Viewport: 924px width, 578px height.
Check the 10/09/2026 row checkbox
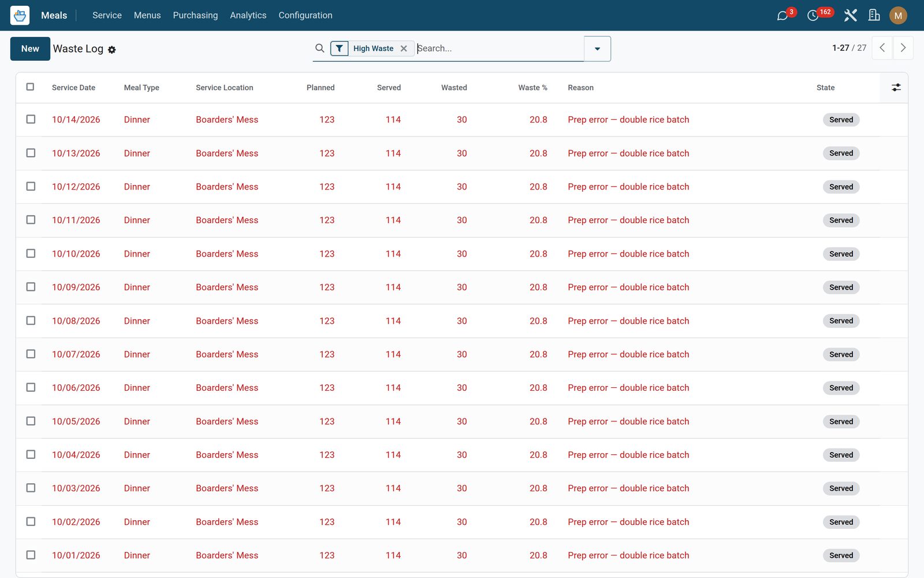[x=31, y=287]
